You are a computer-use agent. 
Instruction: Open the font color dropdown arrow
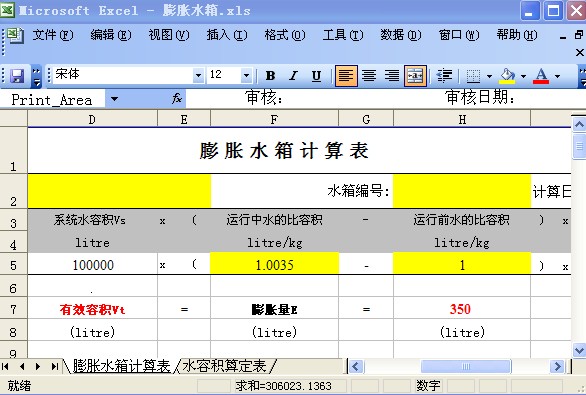(x=557, y=76)
